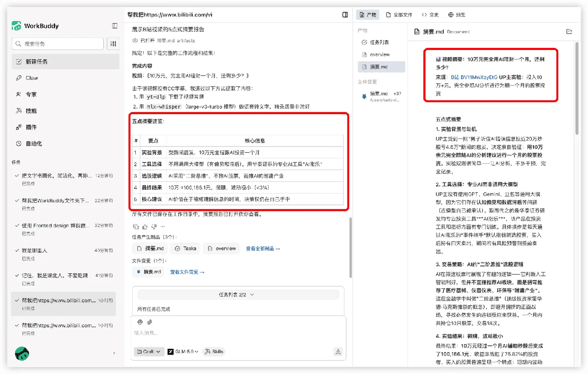588x374 pixels.
Task: Switch to the 全部文件 tab
Action: (x=399, y=15)
